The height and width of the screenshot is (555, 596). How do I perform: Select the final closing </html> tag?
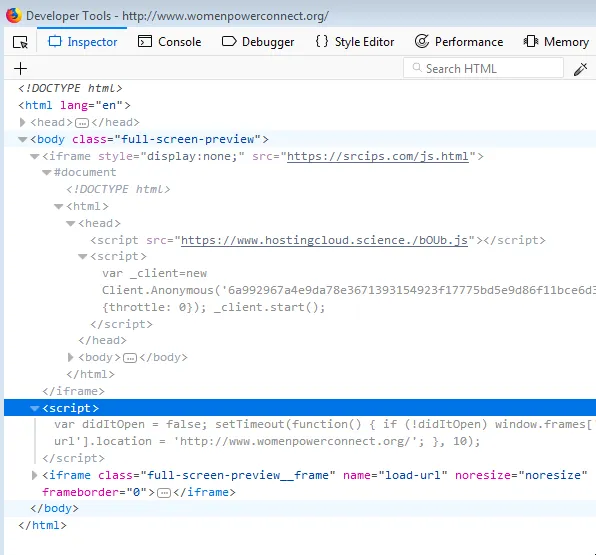[x=42, y=525]
